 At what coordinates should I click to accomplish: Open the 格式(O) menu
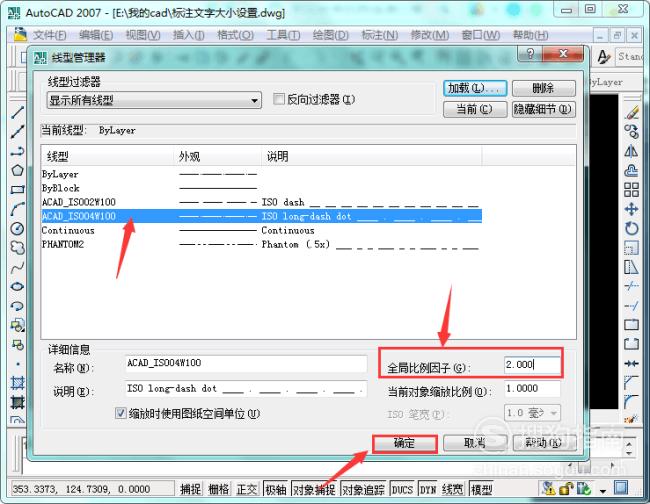point(235,35)
